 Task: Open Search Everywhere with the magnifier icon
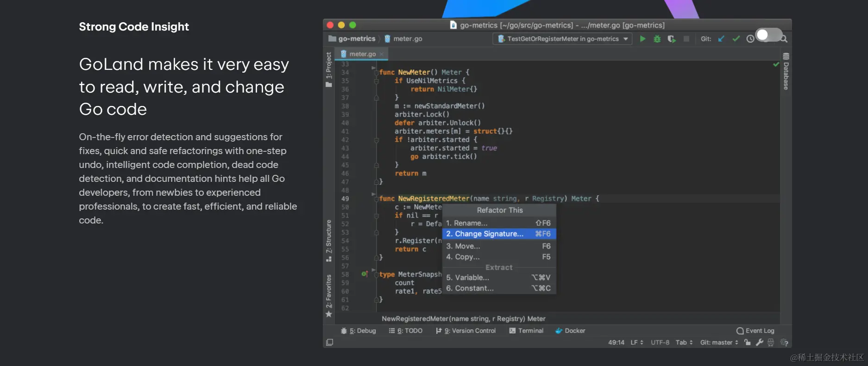pyautogui.click(x=784, y=39)
